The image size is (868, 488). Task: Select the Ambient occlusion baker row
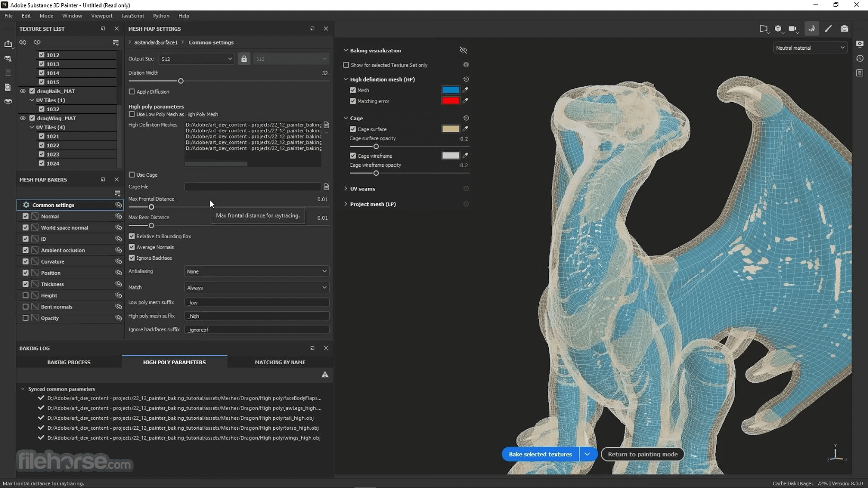pyautogui.click(x=70, y=250)
